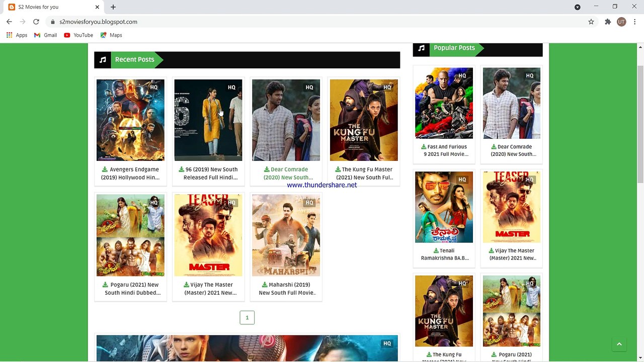Click the music note icon beside Popular Posts

(x=421, y=48)
